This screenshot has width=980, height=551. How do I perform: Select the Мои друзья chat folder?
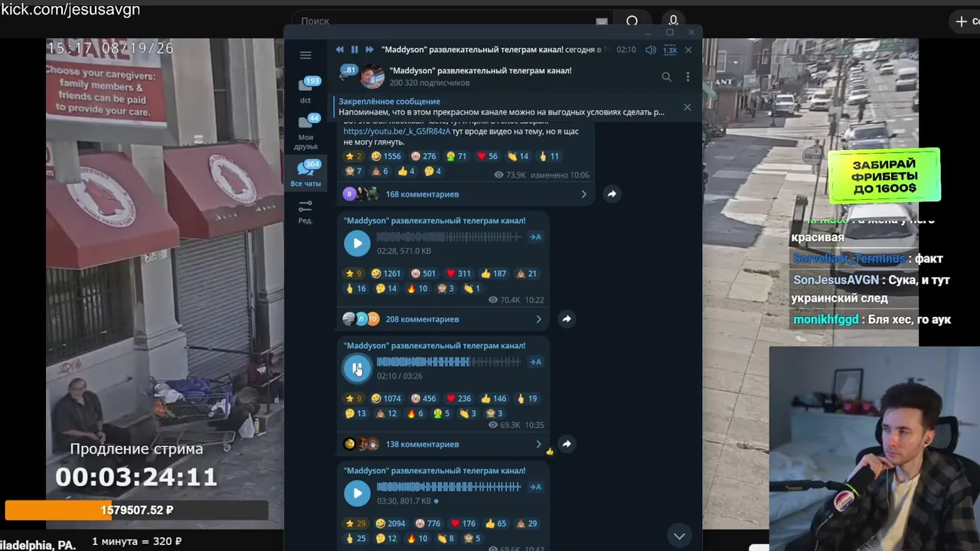[305, 132]
